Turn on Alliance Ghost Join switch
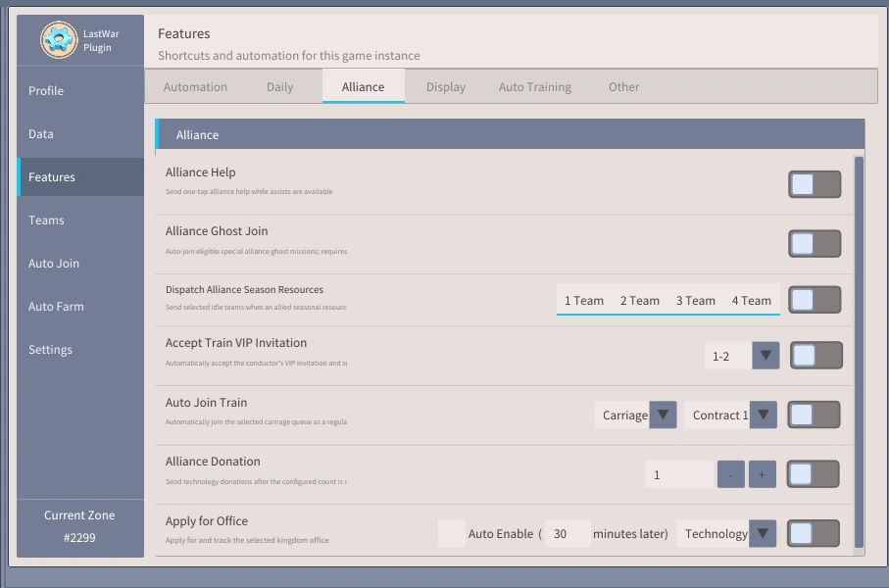Viewport: 889px width, 588px height. tap(815, 244)
